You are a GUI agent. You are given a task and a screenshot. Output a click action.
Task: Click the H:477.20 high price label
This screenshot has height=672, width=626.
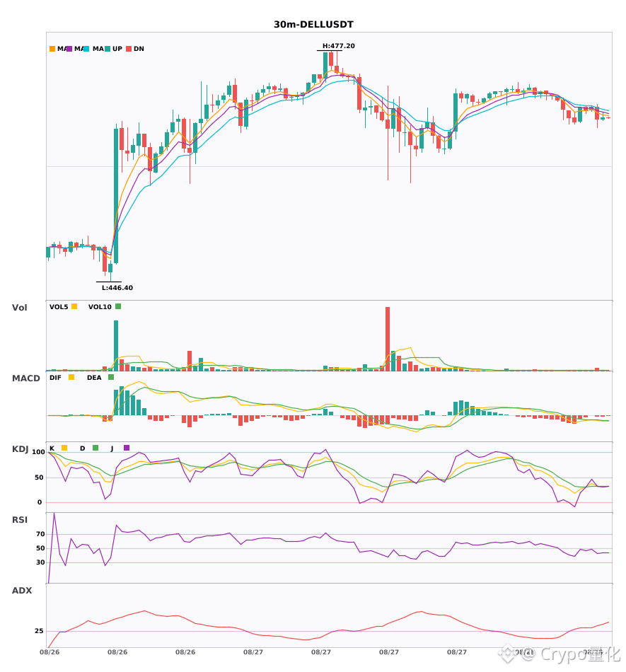pos(339,46)
